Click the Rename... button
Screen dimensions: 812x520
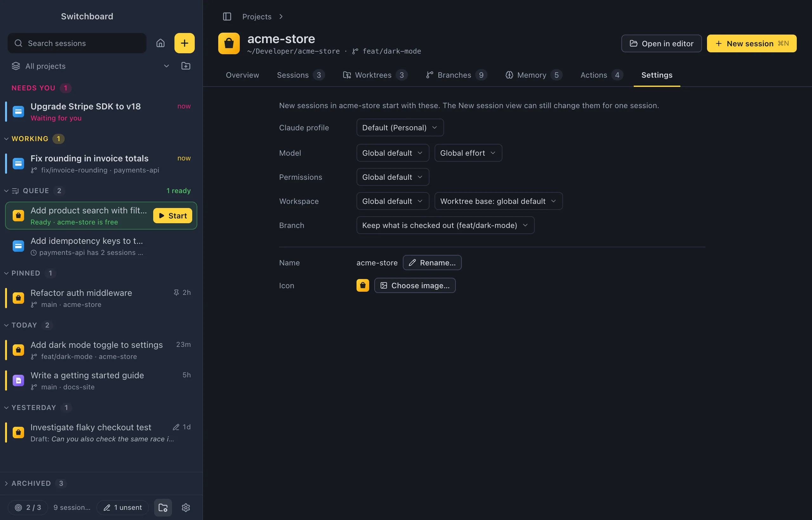[432, 263]
